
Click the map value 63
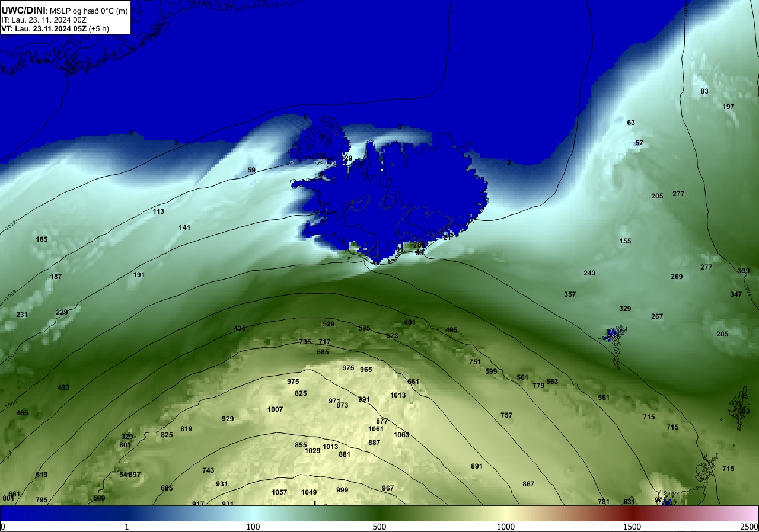tap(631, 123)
